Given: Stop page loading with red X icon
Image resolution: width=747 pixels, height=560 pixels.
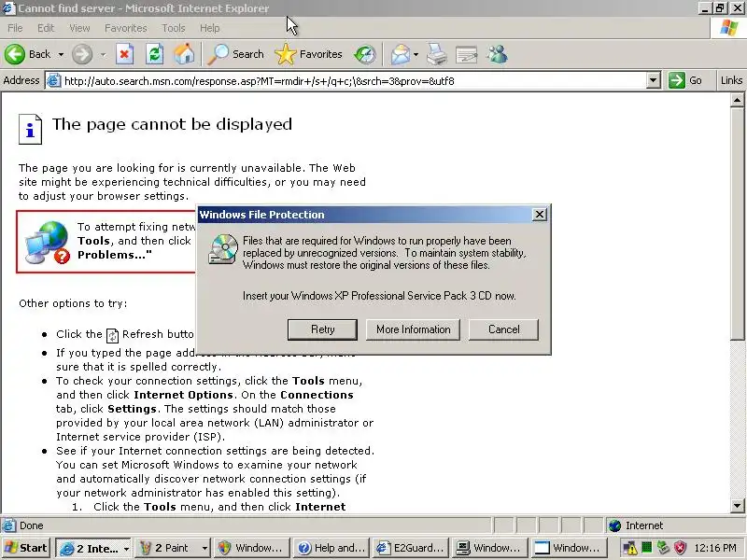Looking at the screenshot, I should pos(124,54).
